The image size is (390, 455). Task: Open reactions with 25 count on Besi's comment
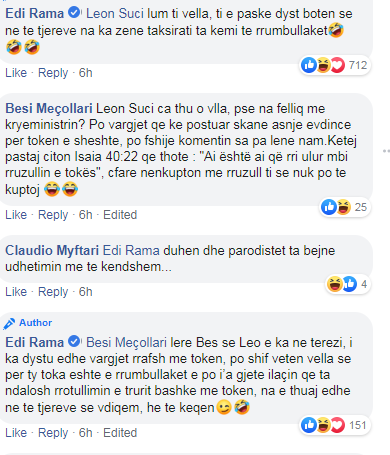click(x=345, y=207)
